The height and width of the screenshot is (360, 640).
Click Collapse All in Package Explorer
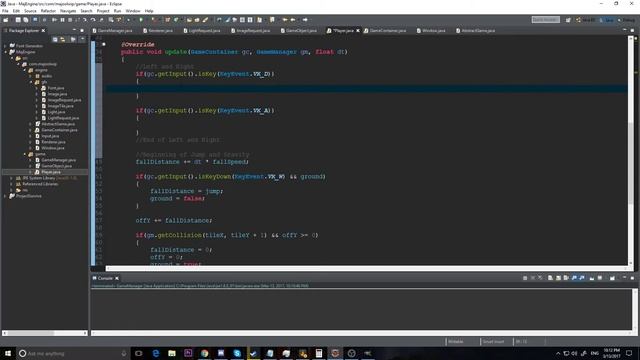pos(55,39)
